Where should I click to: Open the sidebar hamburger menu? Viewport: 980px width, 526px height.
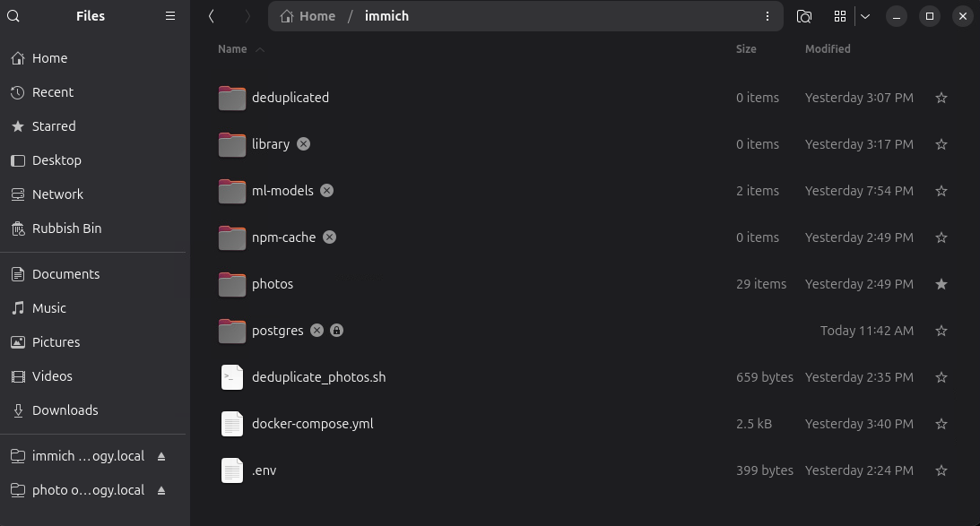point(170,16)
